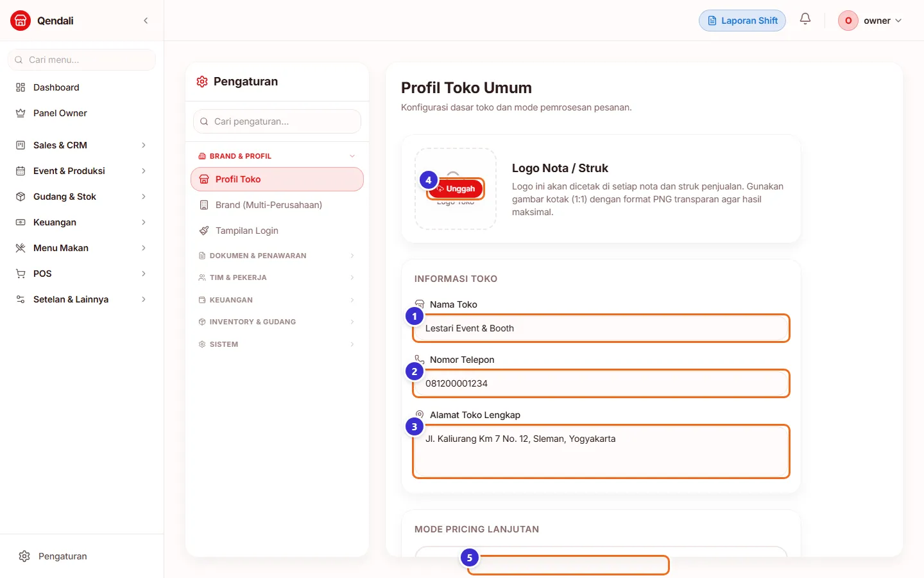The height and width of the screenshot is (578, 924).
Task: Click the Keuangan money icon
Action: coord(21,222)
